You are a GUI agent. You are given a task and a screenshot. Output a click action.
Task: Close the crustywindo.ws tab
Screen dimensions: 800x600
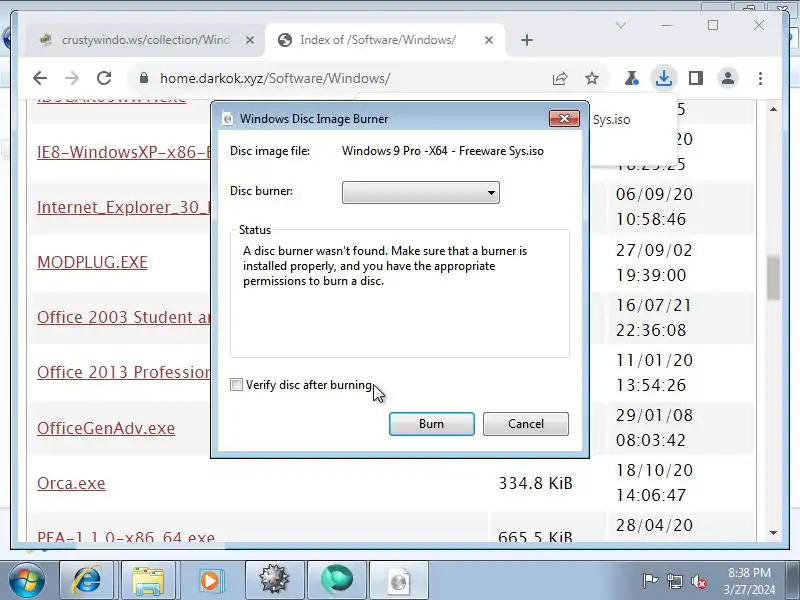(x=249, y=40)
